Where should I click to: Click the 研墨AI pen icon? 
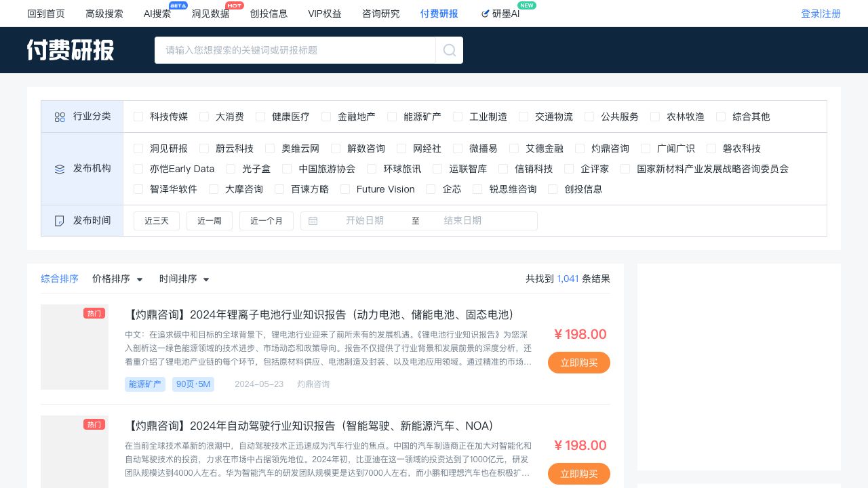click(485, 14)
